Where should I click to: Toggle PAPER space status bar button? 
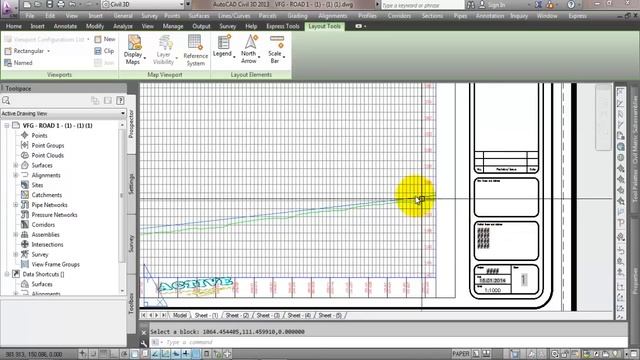(x=461, y=354)
